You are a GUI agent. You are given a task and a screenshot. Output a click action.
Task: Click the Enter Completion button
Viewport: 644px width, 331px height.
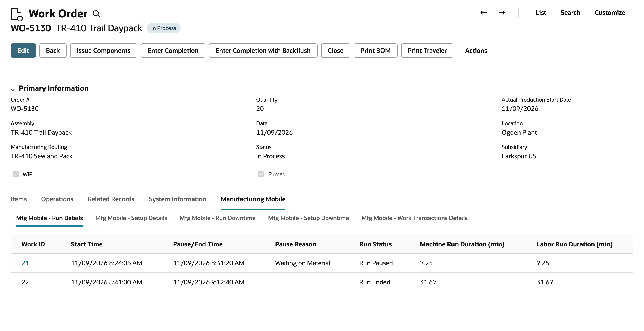[173, 51]
